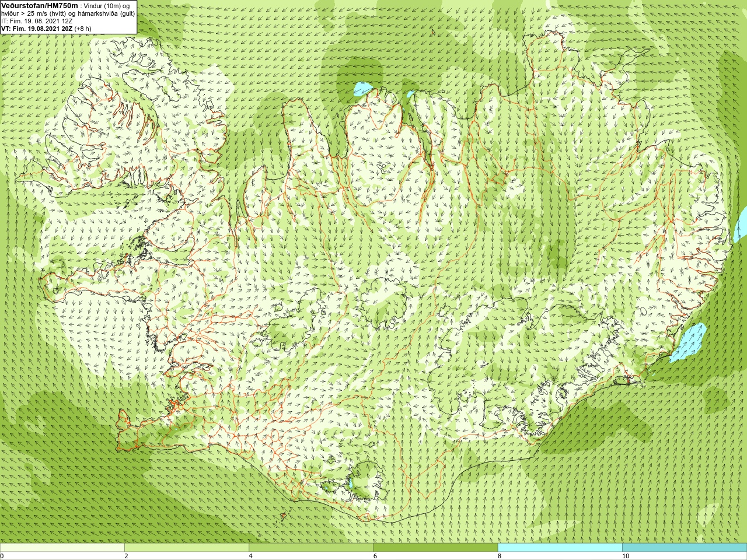This screenshot has height=560, width=747.
Task: Click the 4–6 m/s green legend color
Action: (311, 548)
